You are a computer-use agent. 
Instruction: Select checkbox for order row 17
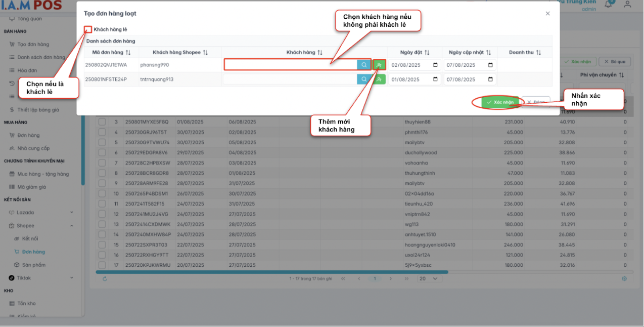coord(102,265)
